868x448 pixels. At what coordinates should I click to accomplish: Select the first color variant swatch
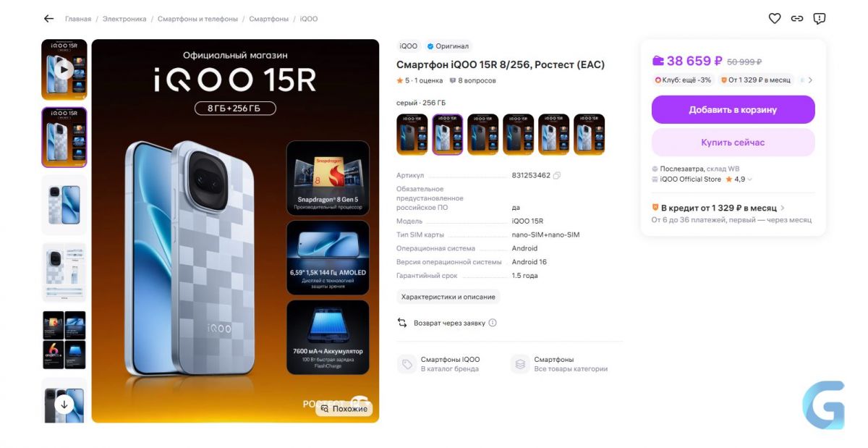(x=412, y=134)
